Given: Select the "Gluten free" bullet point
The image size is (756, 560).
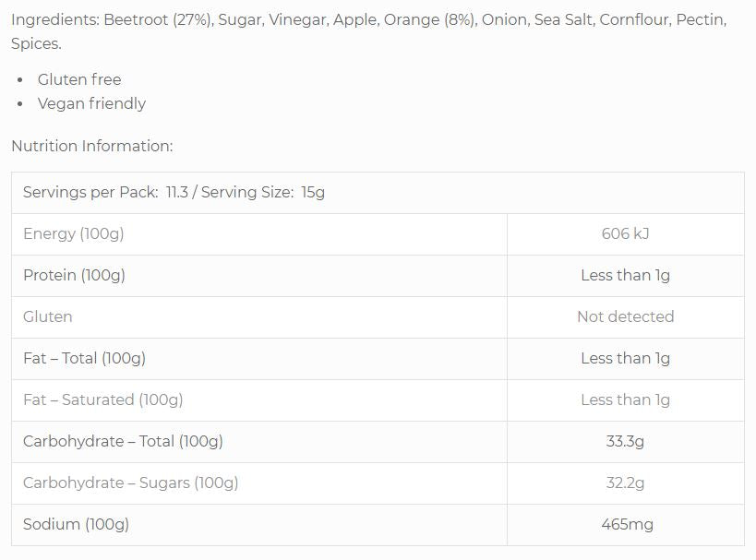Looking at the screenshot, I should [79, 79].
